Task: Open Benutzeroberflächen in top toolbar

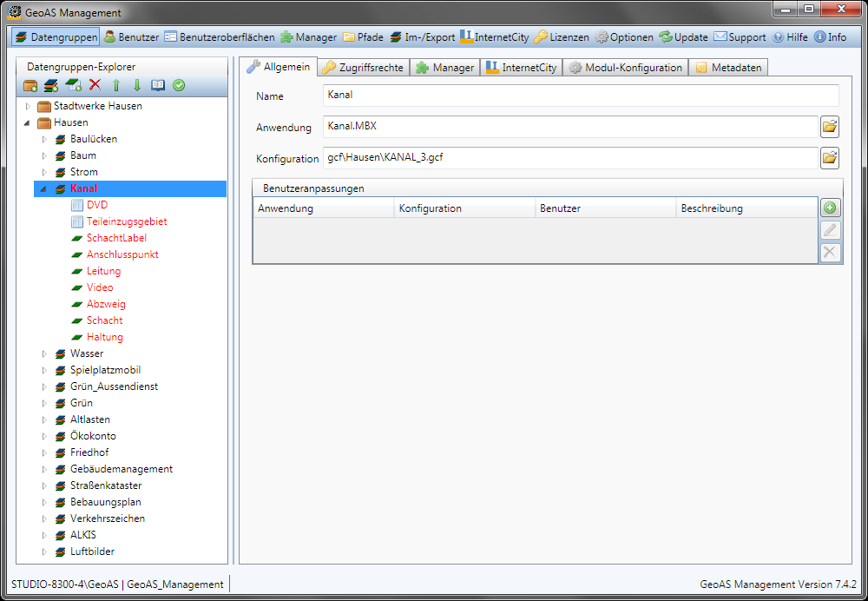Action: click(x=220, y=37)
